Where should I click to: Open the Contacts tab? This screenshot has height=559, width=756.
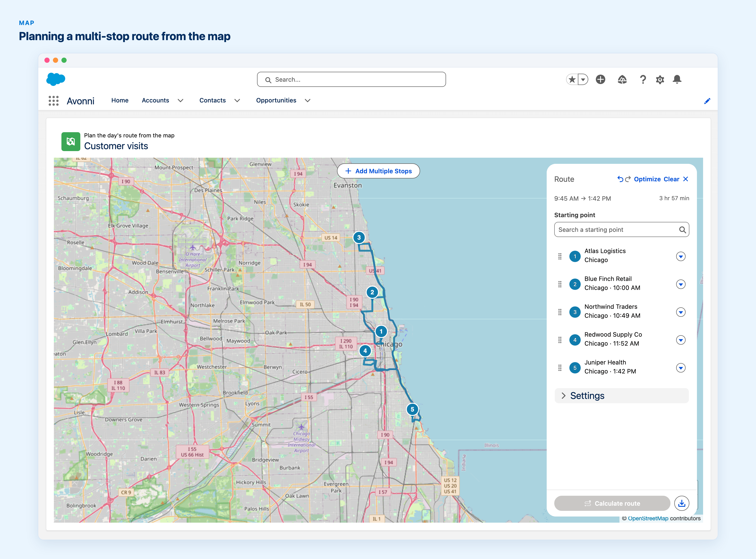[213, 101]
